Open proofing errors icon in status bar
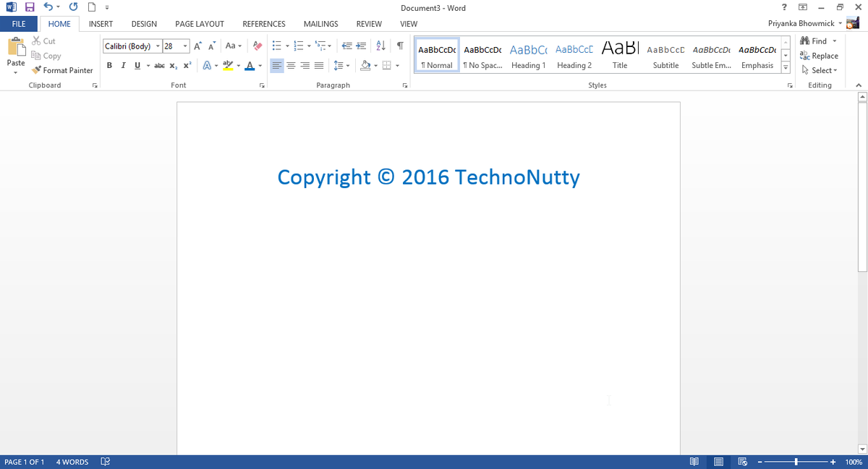 coord(105,462)
